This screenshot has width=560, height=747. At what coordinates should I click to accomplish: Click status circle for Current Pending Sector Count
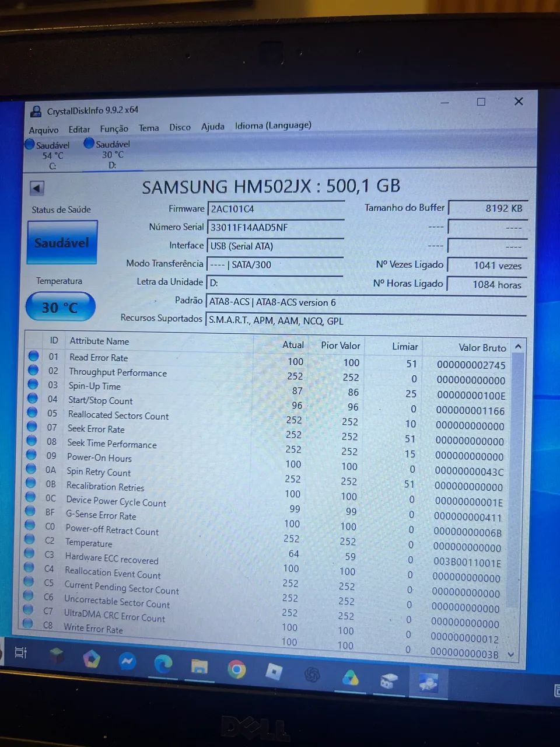(29, 582)
